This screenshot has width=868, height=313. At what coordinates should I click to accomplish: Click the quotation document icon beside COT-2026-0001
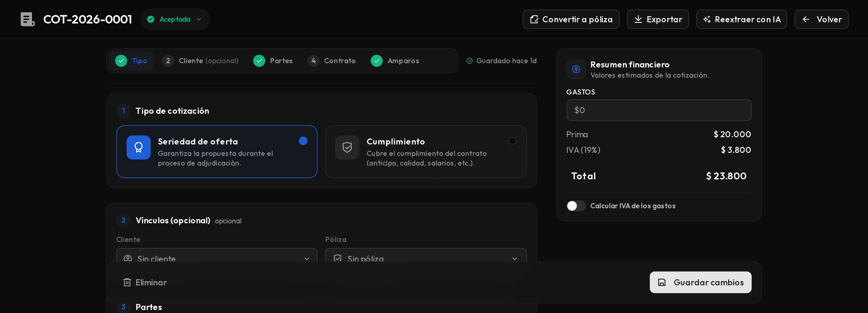click(27, 19)
